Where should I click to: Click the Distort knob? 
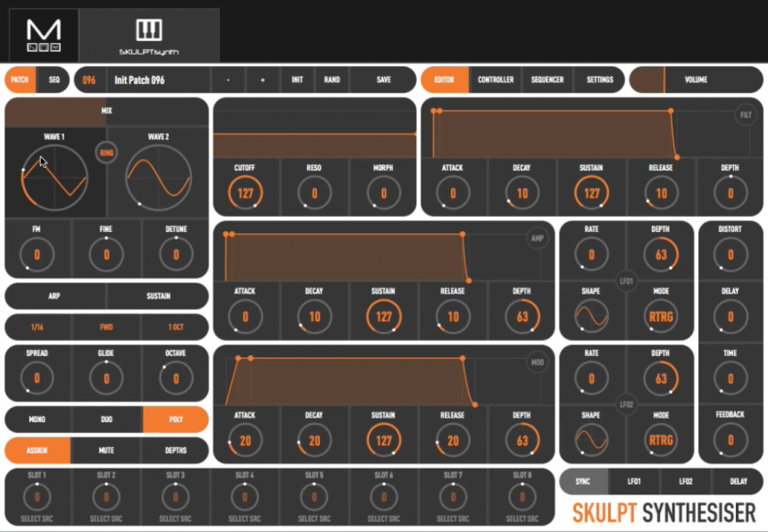(730, 254)
